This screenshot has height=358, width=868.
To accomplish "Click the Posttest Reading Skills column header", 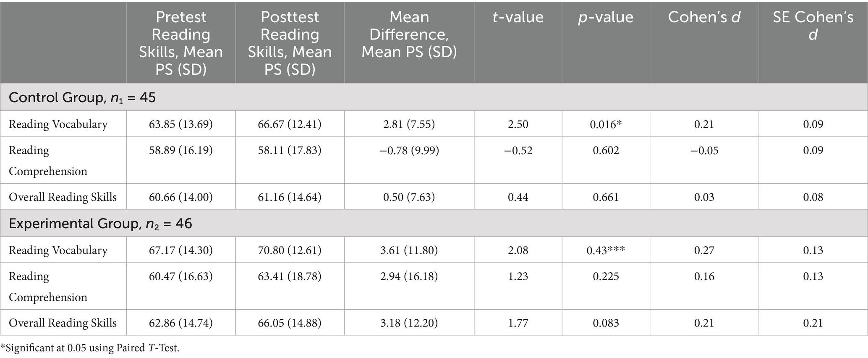I will [x=290, y=43].
